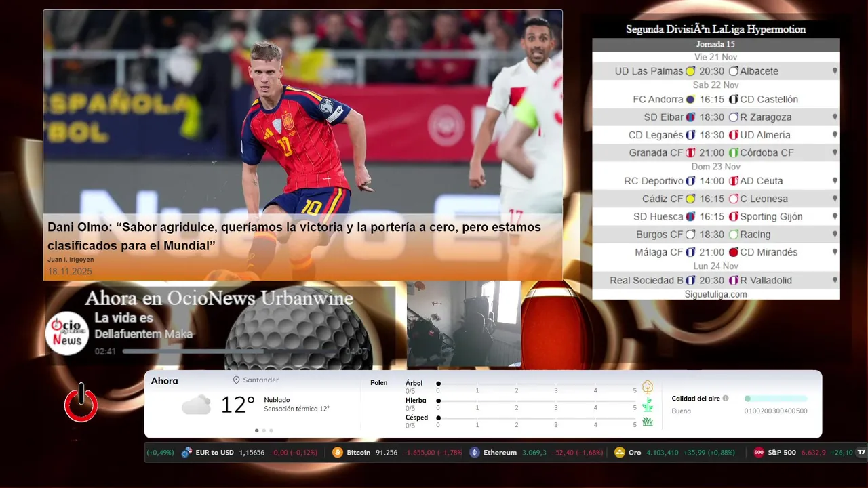Click the Lun 24 Nov date row
The image size is (868, 488).
715,266
